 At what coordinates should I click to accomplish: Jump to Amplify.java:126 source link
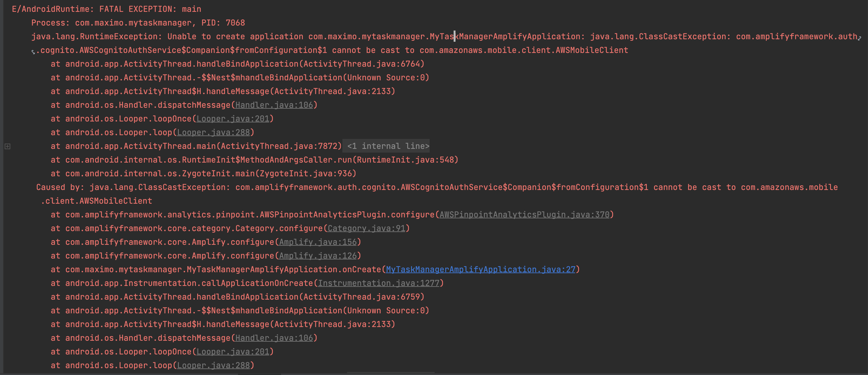pyautogui.click(x=318, y=256)
